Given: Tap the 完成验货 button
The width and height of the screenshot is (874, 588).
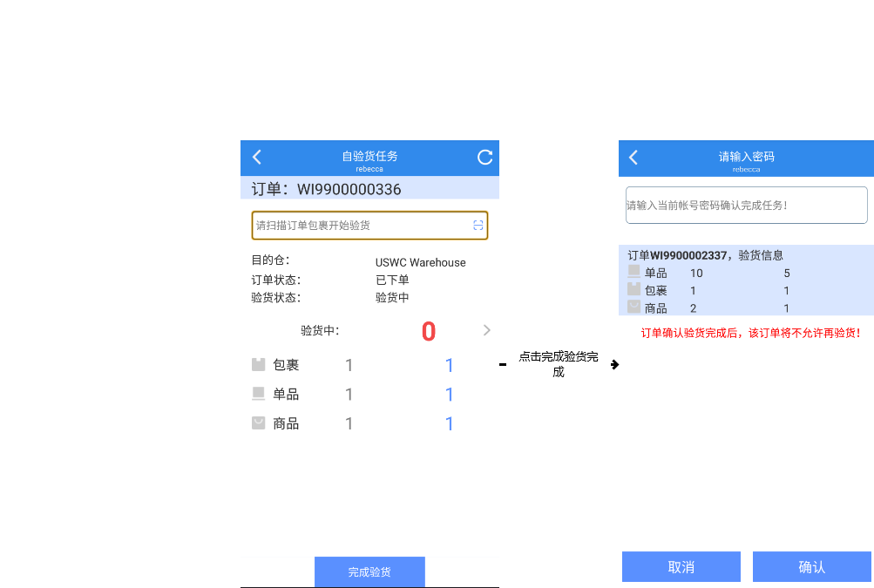Looking at the screenshot, I should 369,571.
